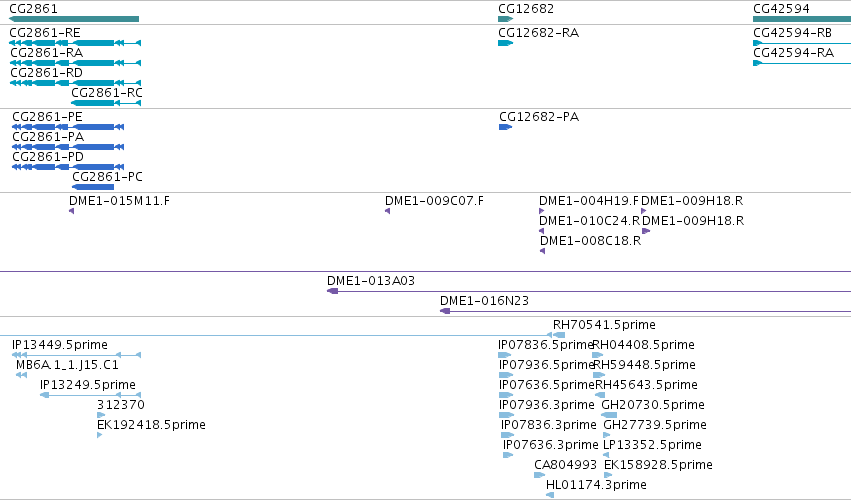Select CG12682-PA protein arrow
Viewport: 851px width, 500px height.
pos(505,127)
